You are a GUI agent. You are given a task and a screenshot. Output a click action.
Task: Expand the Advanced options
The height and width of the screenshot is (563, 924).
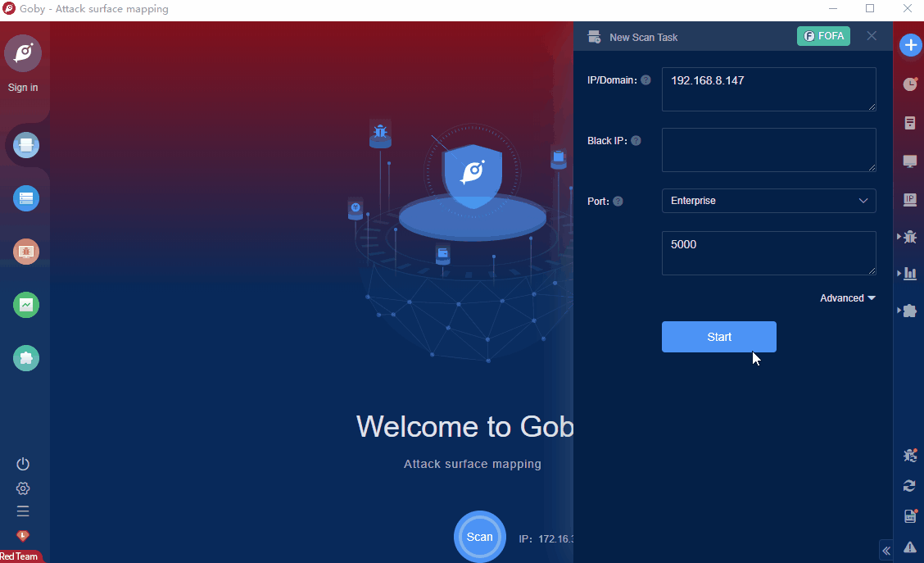tap(847, 298)
